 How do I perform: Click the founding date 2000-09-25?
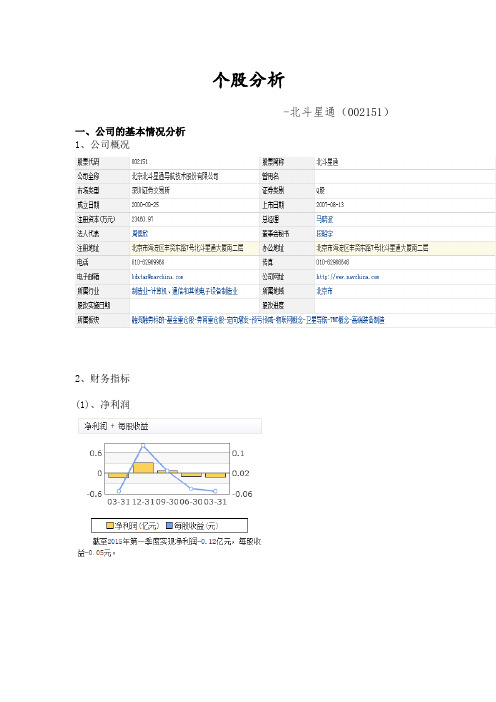click(x=145, y=205)
